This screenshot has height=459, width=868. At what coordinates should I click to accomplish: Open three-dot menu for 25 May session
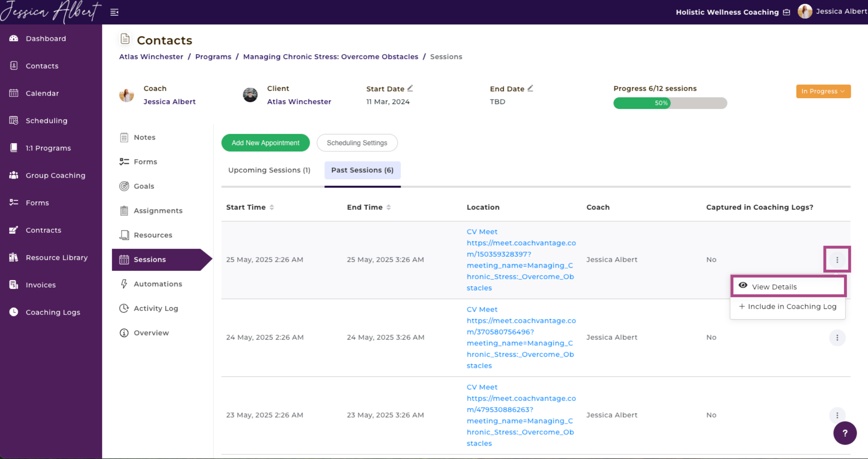pos(837,260)
